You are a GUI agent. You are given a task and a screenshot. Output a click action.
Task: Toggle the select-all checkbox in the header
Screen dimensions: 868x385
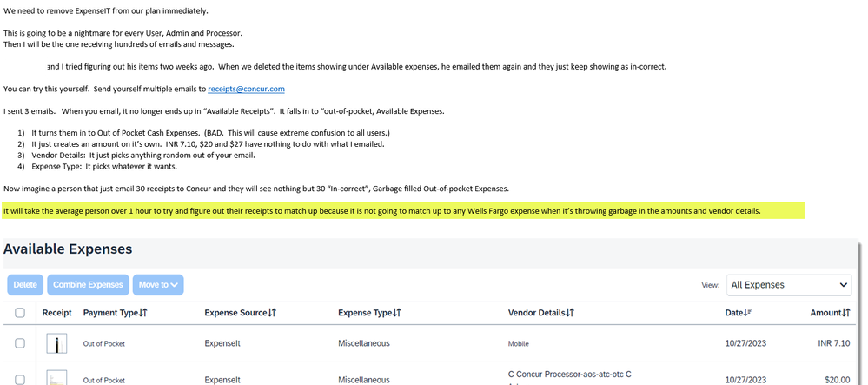[20, 313]
